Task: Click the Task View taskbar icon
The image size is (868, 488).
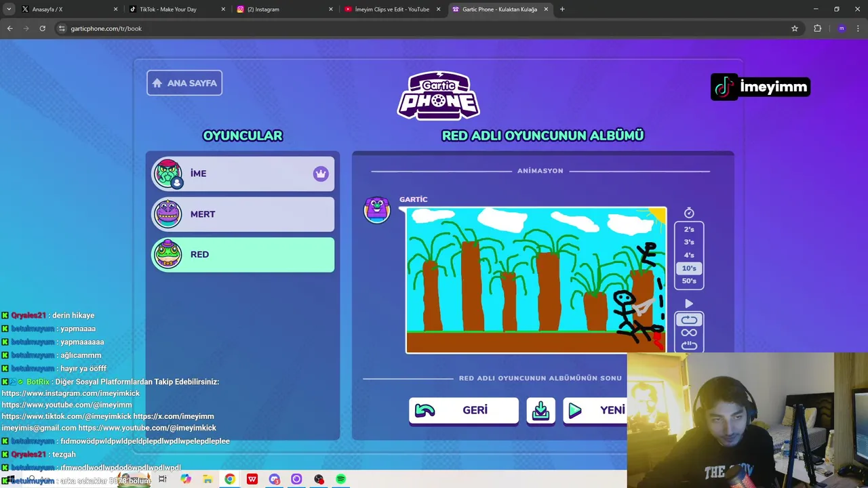Action: 163,479
